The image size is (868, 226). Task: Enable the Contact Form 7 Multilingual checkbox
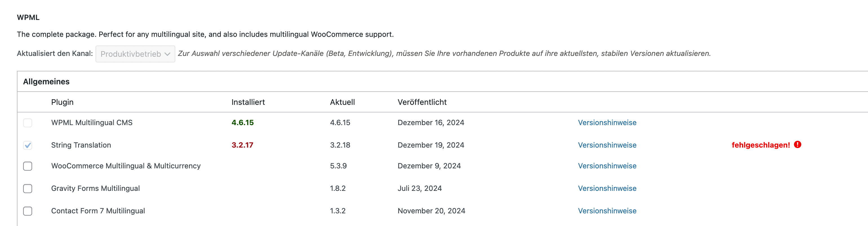click(x=28, y=211)
